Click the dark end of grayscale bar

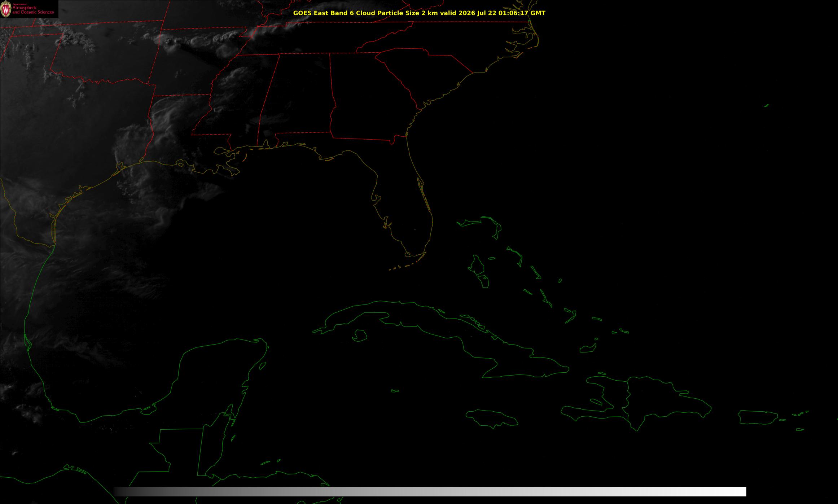tap(121, 491)
